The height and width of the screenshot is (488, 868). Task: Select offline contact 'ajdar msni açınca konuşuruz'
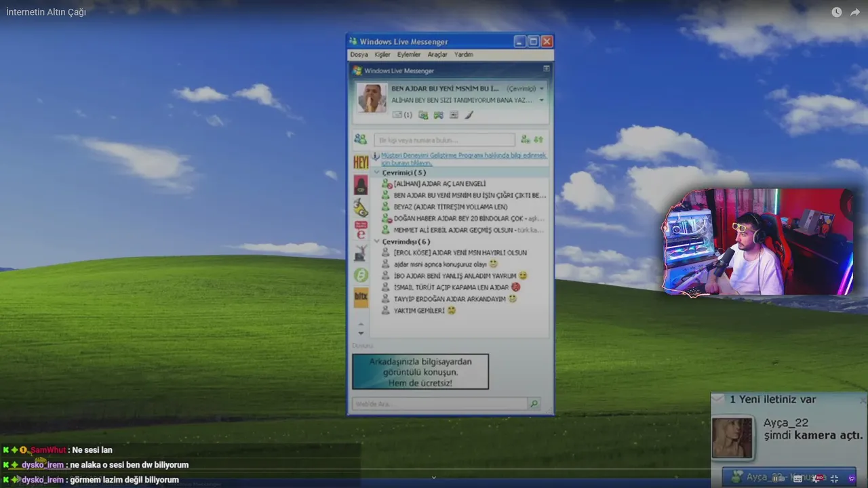[440, 264]
